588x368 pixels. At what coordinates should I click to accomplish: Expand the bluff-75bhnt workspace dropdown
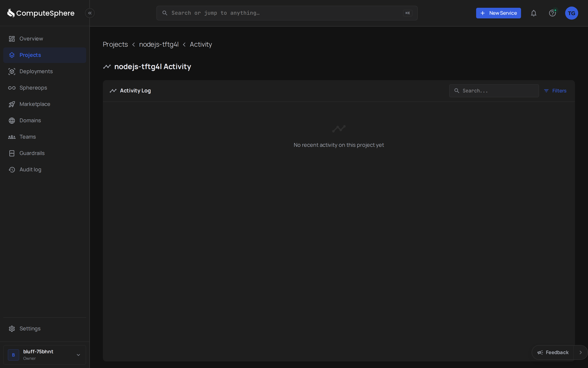point(45,355)
